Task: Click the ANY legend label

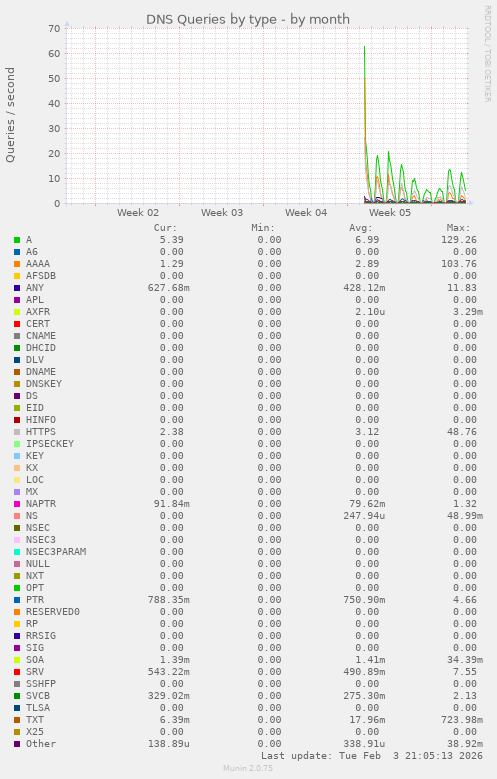Action: point(35,288)
